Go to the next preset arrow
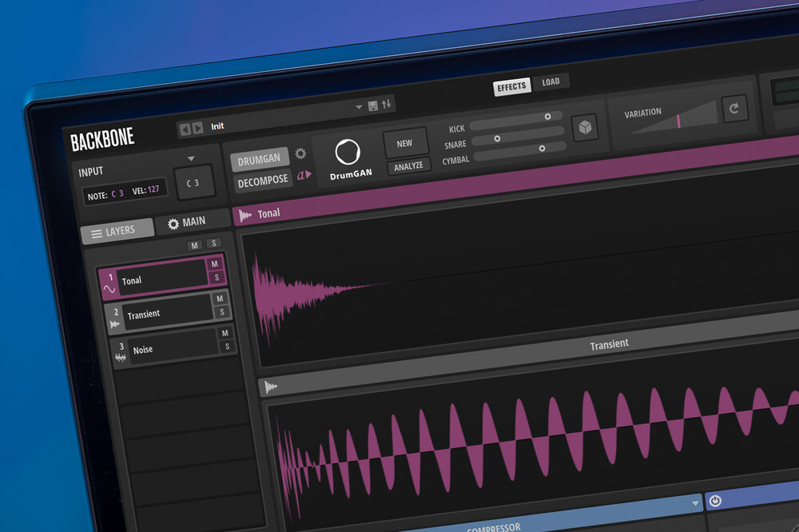The width and height of the screenshot is (799, 532). coord(197,129)
